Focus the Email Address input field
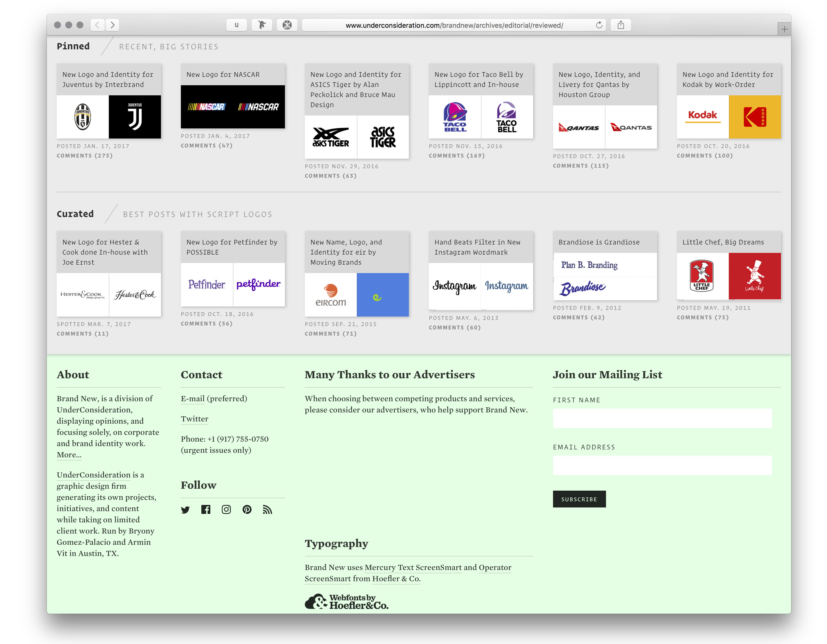 click(662, 465)
